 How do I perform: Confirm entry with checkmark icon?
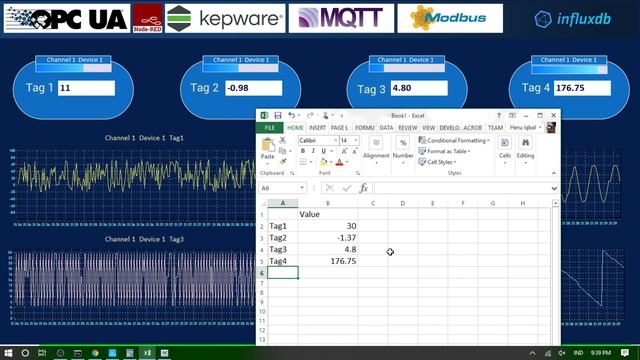pos(347,188)
